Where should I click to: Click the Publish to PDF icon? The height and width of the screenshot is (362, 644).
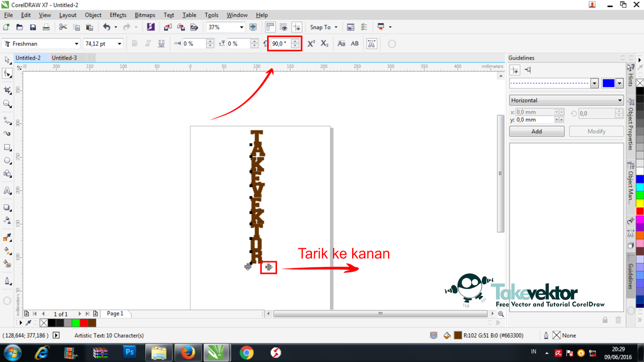click(x=194, y=27)
